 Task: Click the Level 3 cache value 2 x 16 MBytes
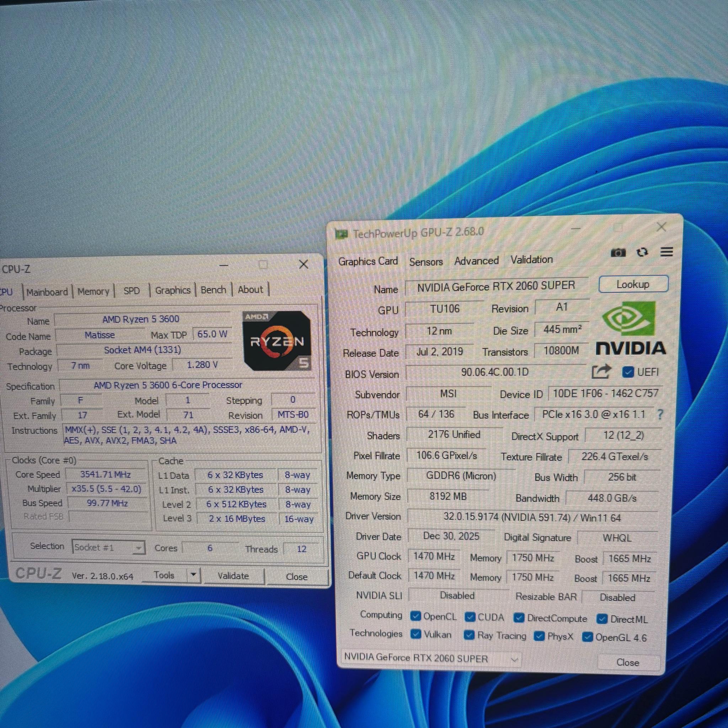[x=237, y=519]
